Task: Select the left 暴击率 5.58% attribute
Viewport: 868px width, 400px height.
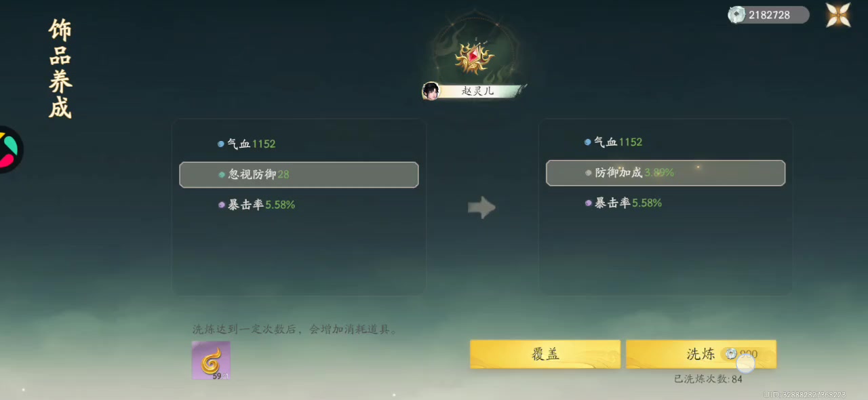Action: coord(256,205)
